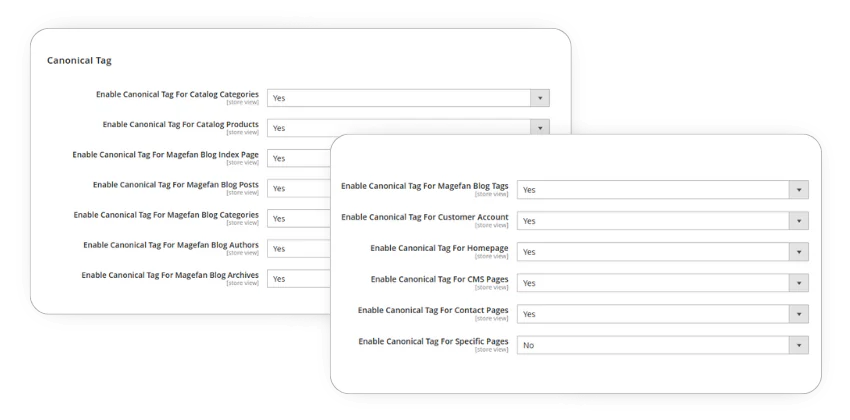The width and height of the screenshot is (850, 420).
Task: Click arrow button of Specific Pages select
Action: [799, 345]
